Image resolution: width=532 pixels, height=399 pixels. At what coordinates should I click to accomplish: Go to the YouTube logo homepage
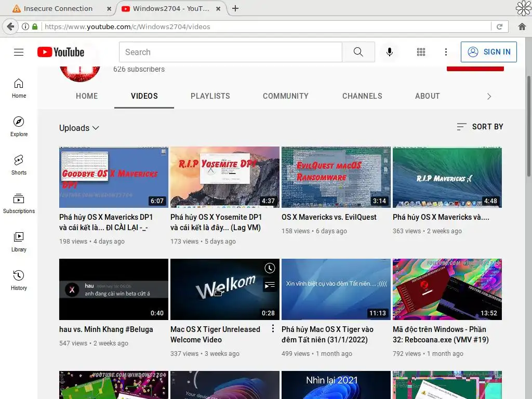61,52
